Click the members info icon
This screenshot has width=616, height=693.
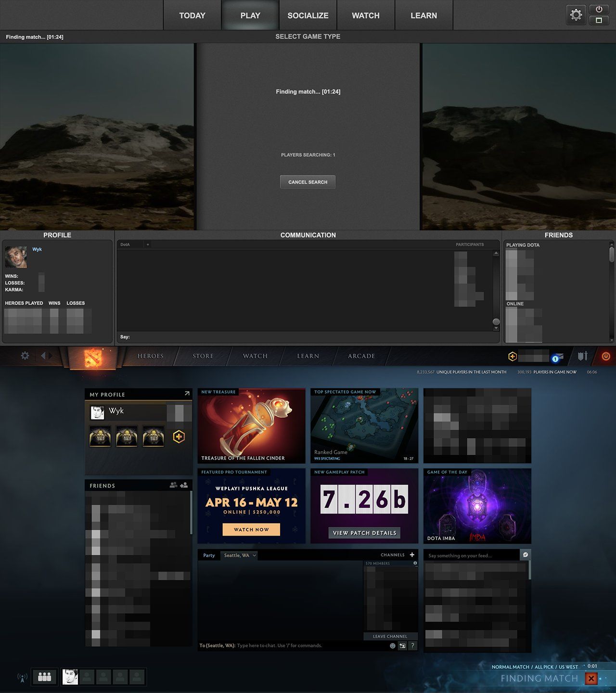point(415,563)
